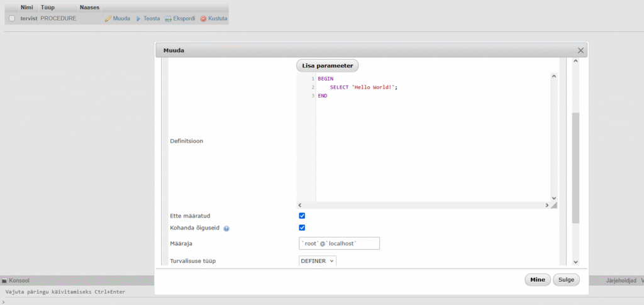Open the Turvalisuse tüüp DEFINER dropdown

click(x=318, y=260)
